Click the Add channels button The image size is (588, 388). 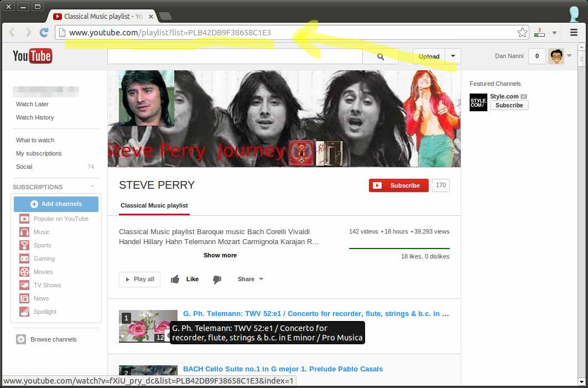(x=56, y=204)
